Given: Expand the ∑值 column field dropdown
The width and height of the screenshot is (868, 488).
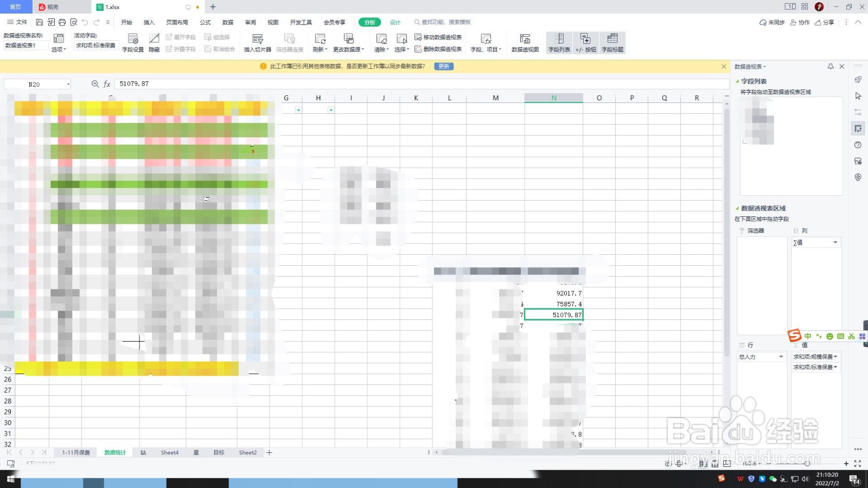Looking at the screenshot, I should pos(835,242).
